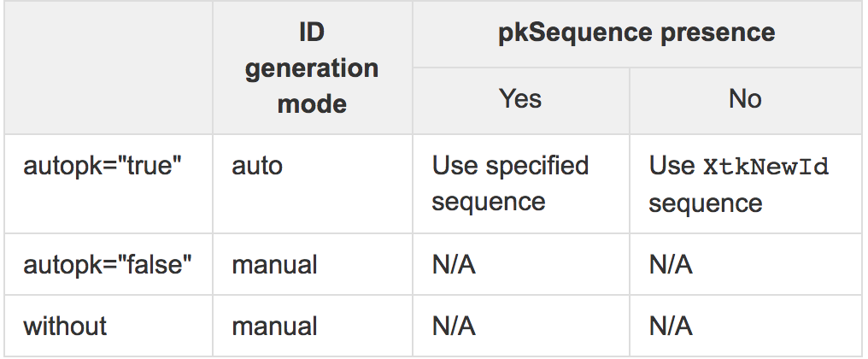Click N/A under No in autopk="false" row
This screenshot has width=868, height=359.
point(671,264)
